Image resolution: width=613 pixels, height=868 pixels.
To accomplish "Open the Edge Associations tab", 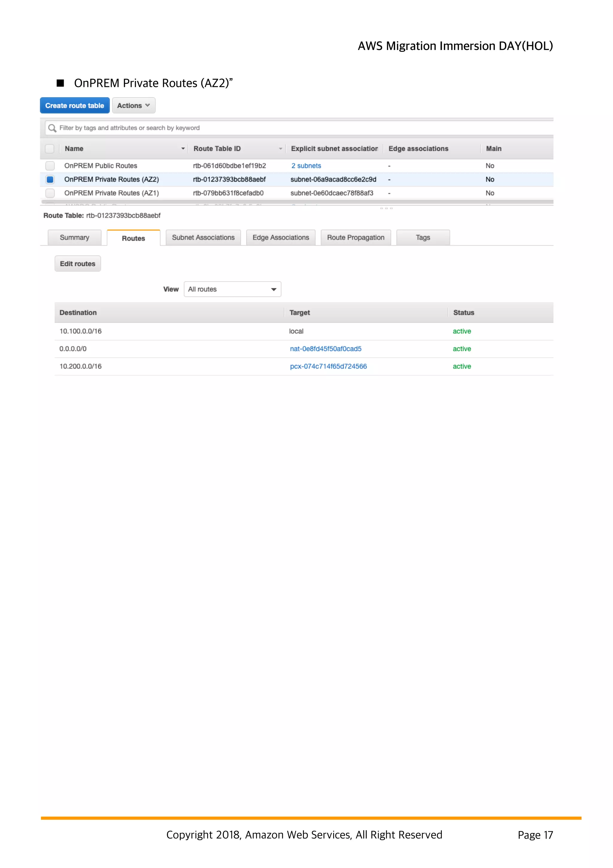I will 281,238.
